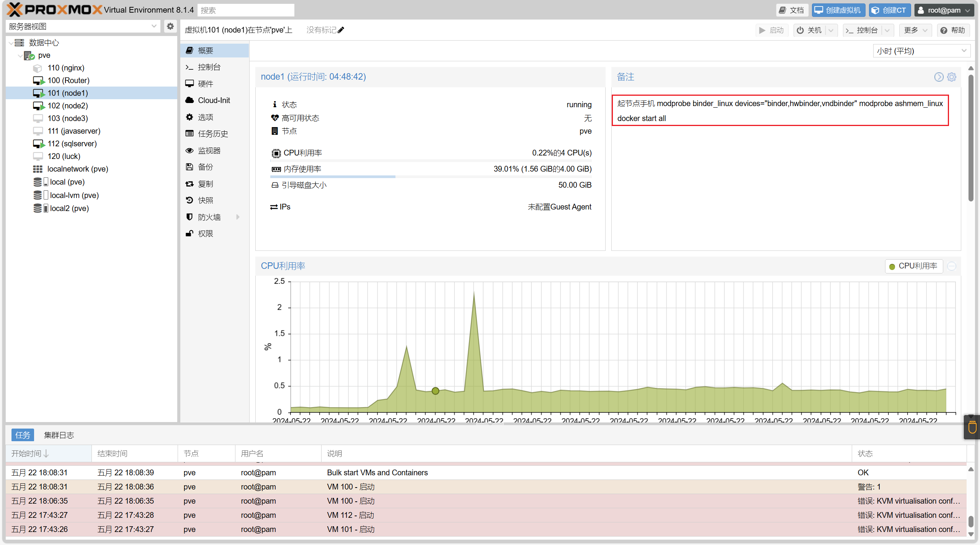Screen dimensions: 980x545
Task: Sort by 开始时间 column header
Action: tap(49, 454)
